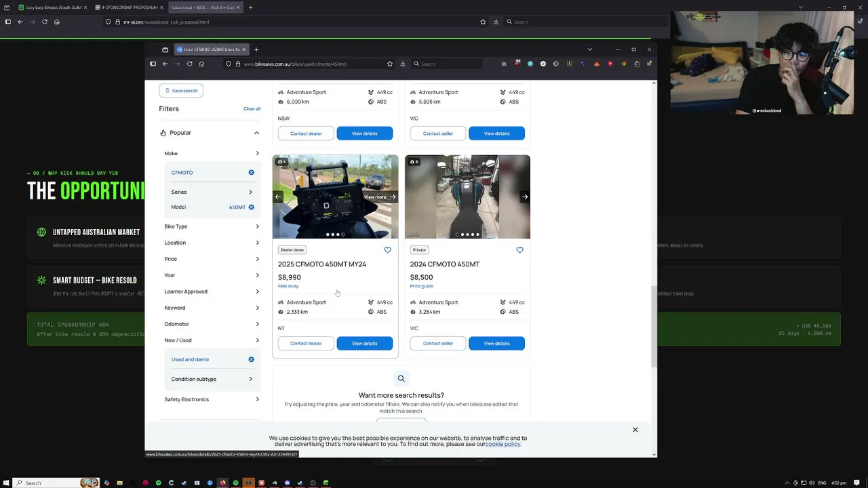Open downloads in bikesales window
868x488 pixels.
tap(403, 64)
